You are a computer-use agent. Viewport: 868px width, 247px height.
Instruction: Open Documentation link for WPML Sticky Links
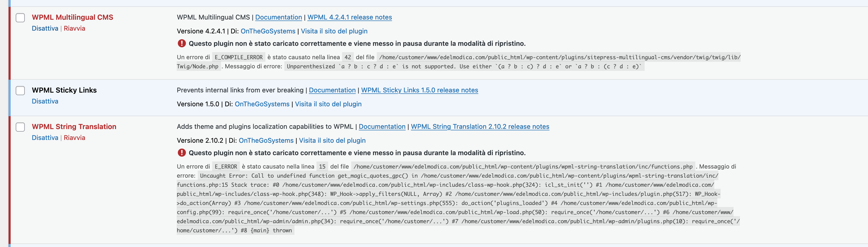(x=332, y=90)
